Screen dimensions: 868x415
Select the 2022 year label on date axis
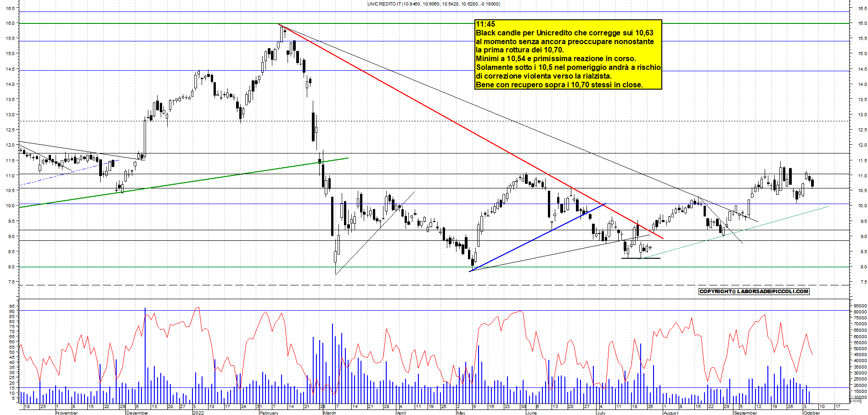point(198,413)
